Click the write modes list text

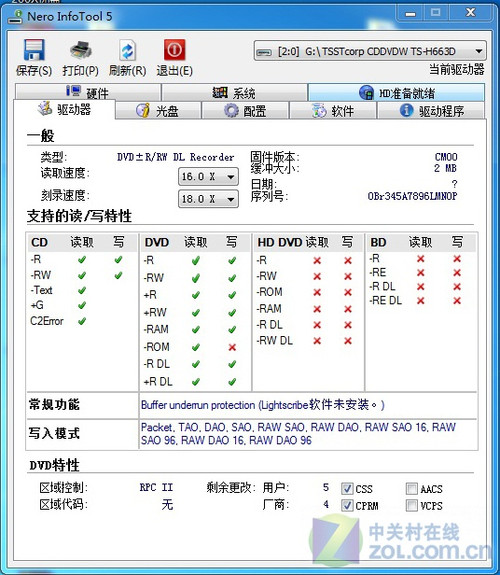[298, 433]
